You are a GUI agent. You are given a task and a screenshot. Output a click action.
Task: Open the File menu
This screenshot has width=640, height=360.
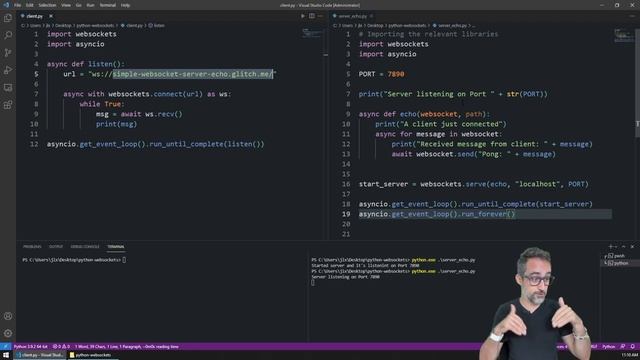[x=18, y=5]
